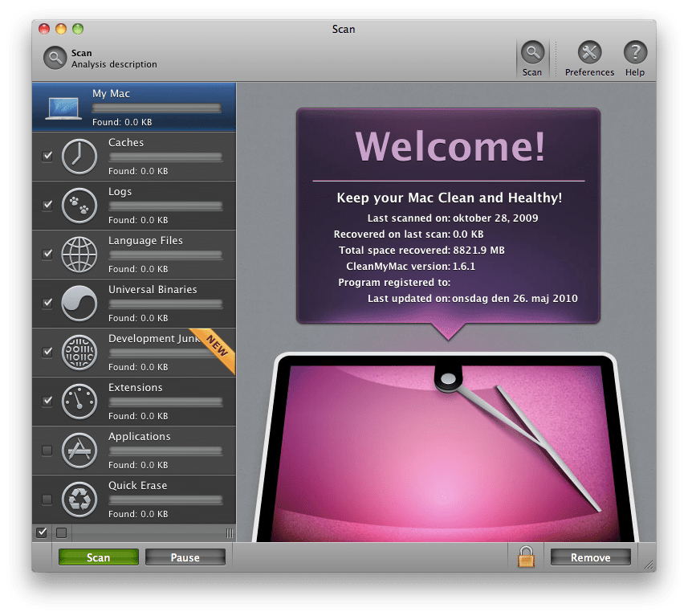688x616 pixels.
Task: Uncheck the Caches checkbox
Action: (47, 157)
